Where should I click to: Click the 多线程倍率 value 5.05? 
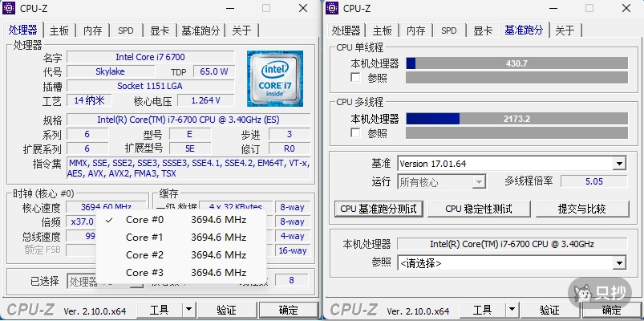(x=594, y=181)
